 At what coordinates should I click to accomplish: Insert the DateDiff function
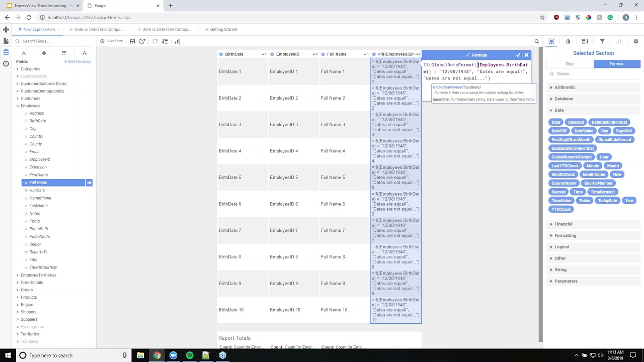(559, 131)
